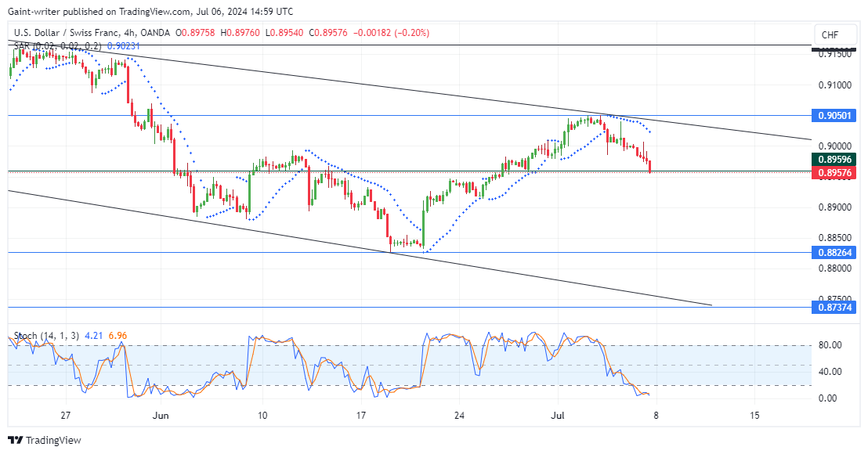
Task: Click the 40.00 stochastic scale value
Action: [x=830, y=372]
